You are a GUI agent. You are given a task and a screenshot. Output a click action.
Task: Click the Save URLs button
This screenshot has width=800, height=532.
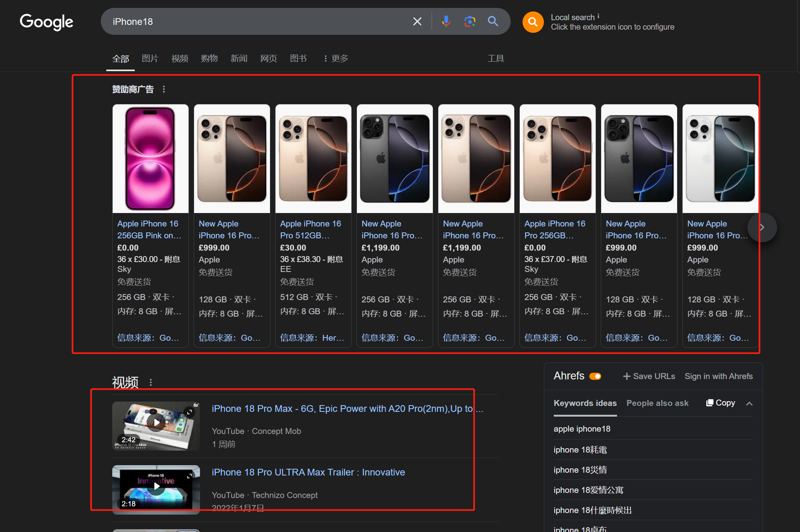click(649, 376)
